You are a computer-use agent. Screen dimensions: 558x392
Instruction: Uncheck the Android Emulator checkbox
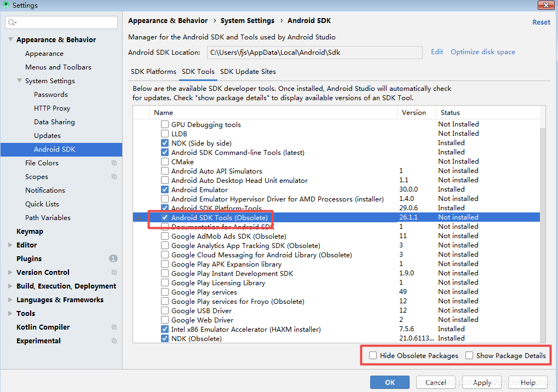click(165, 189)
